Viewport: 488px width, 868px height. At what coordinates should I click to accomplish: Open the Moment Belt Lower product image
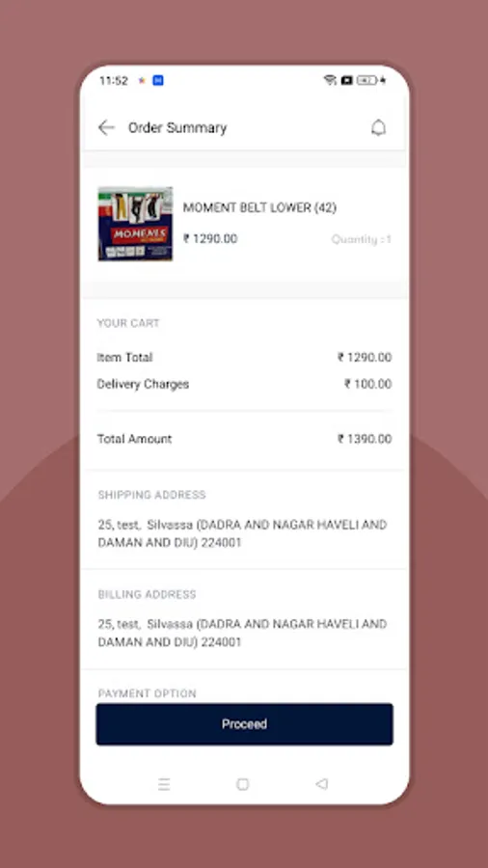tap(135, 224)
